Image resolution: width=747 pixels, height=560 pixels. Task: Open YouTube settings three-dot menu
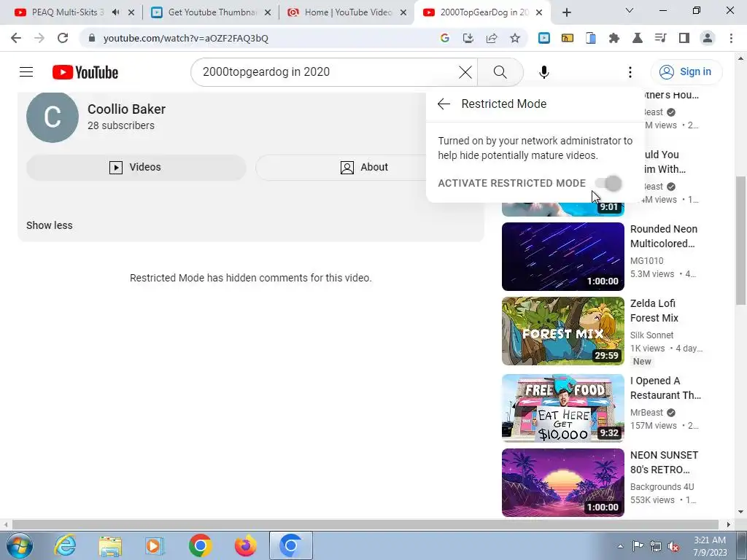630,72
